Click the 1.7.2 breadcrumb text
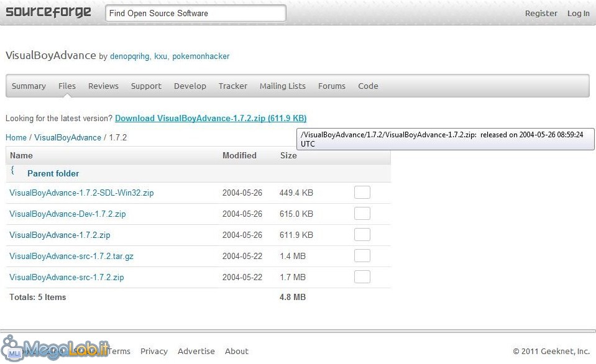This screenshot has width=596, height=364. click(x=118, y=137)
